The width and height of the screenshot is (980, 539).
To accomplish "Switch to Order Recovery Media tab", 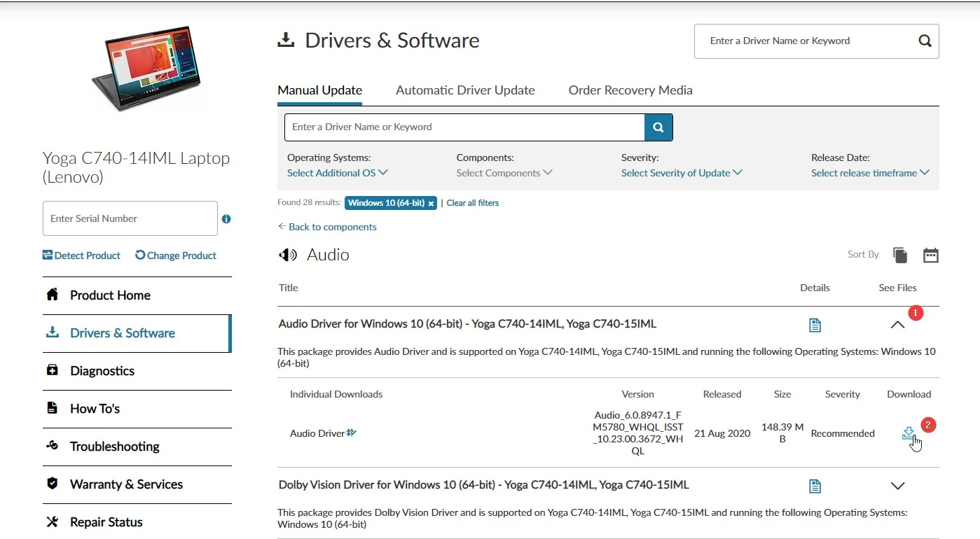I will click(630, 90).
